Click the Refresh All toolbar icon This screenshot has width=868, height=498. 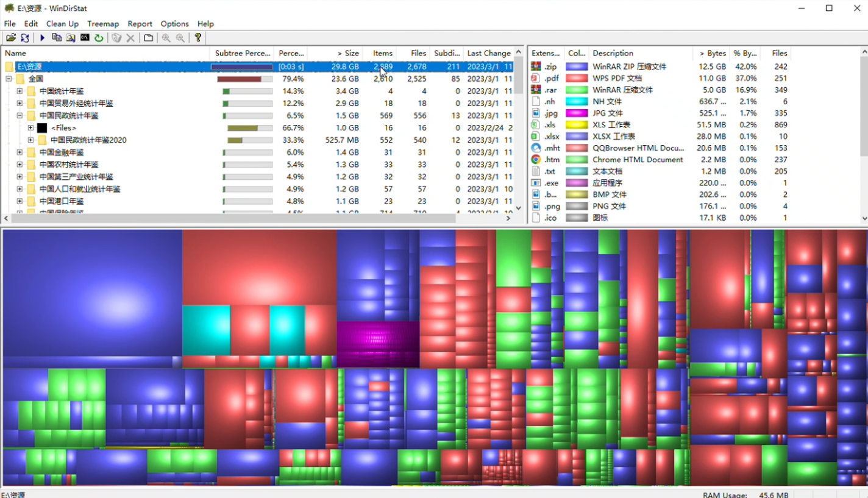click(x=25, y=38)
